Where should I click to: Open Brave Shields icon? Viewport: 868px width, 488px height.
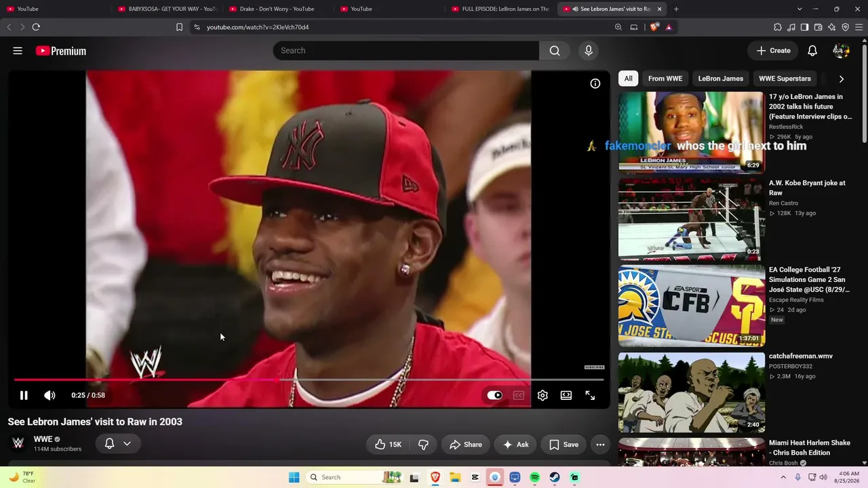pyautogui.click(x=654, y=27)
